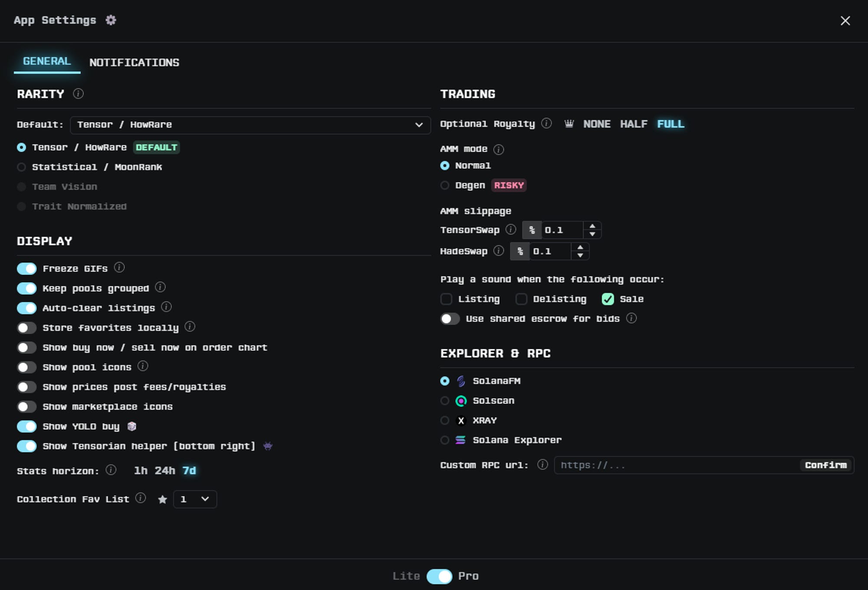Click the Stats horizon info icon

(x=111, y=470)
